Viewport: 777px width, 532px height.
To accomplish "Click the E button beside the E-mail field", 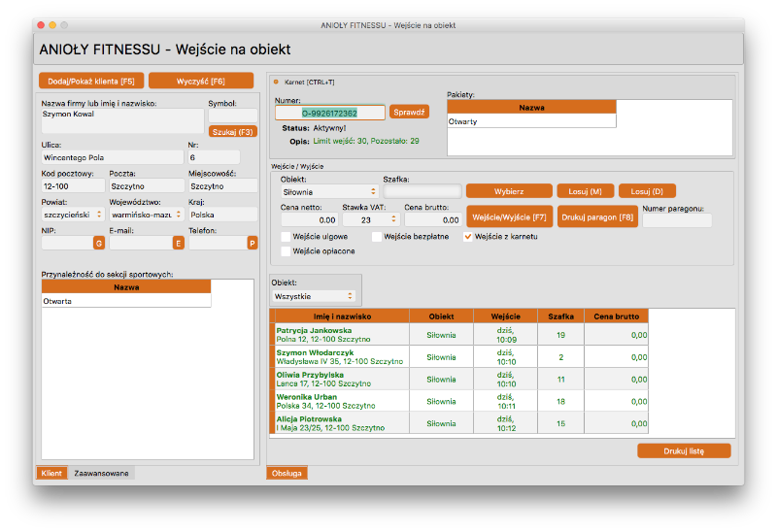I will pos(178,244).
